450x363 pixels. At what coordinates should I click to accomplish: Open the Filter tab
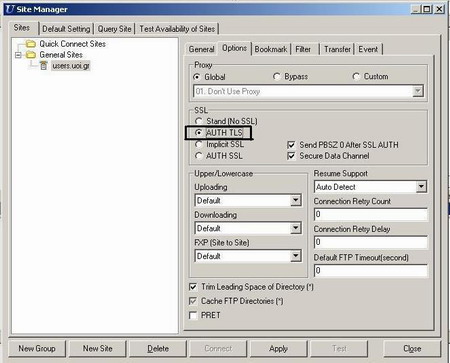coord(303,49)
